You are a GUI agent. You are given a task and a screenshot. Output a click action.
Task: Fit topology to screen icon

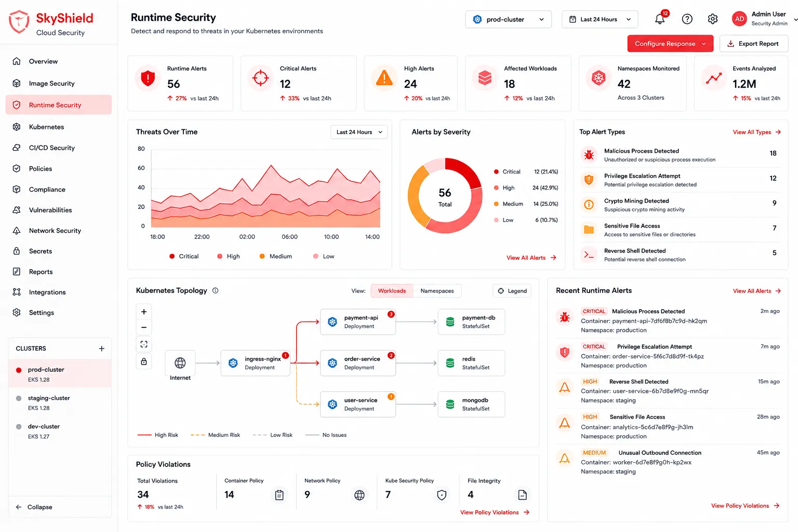coord(144,344)
